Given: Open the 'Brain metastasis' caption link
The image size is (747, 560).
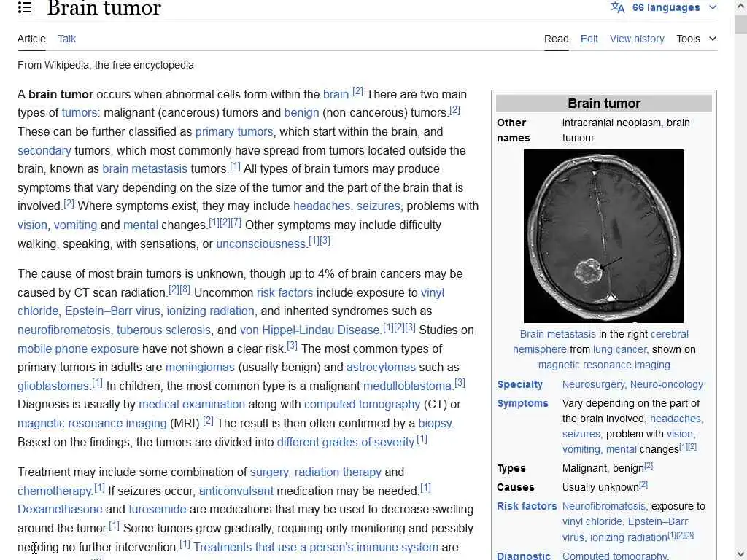Looking at the screenshot, I should click(x=557, y=334).
